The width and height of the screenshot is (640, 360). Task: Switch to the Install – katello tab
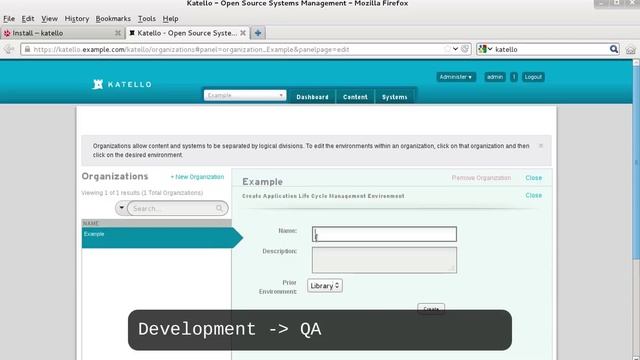(61, 33)
